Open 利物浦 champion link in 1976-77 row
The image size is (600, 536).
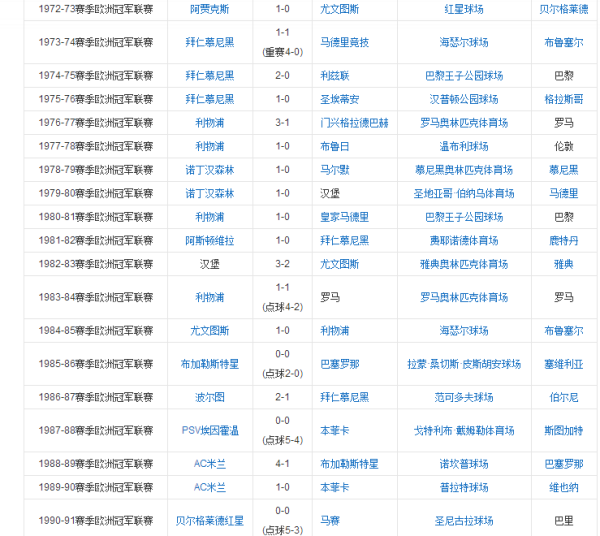209,123
